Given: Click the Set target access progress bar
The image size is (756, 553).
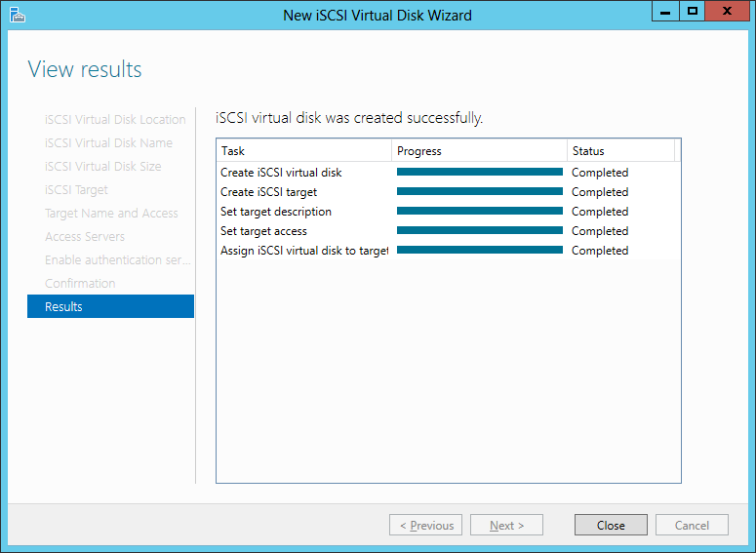Looking at the screenshot, I should [479, 230].
